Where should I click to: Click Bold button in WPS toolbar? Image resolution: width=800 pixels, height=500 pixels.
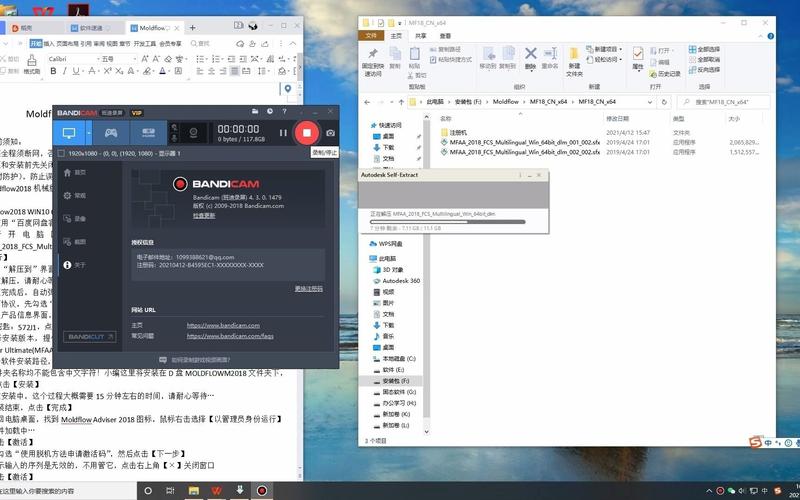(x=53, y=71)
